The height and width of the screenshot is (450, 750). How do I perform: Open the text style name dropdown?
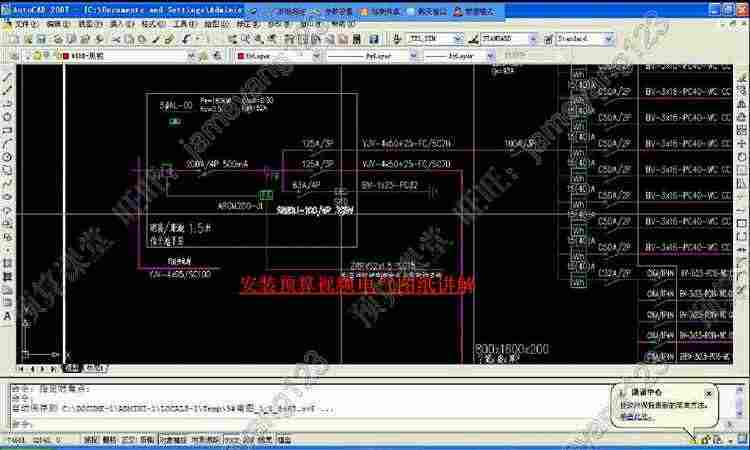click(x=458, y=39)
